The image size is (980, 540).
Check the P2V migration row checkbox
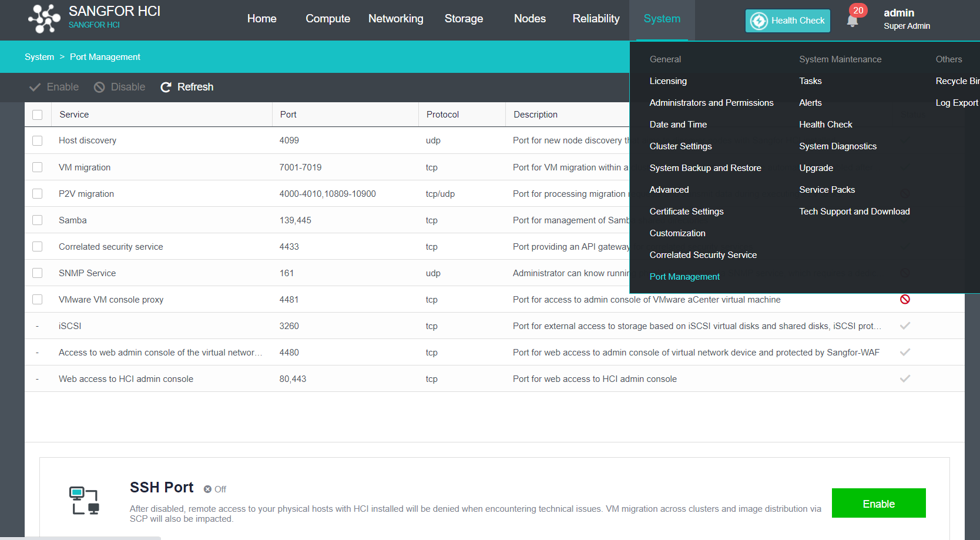[x=38, y=194]
